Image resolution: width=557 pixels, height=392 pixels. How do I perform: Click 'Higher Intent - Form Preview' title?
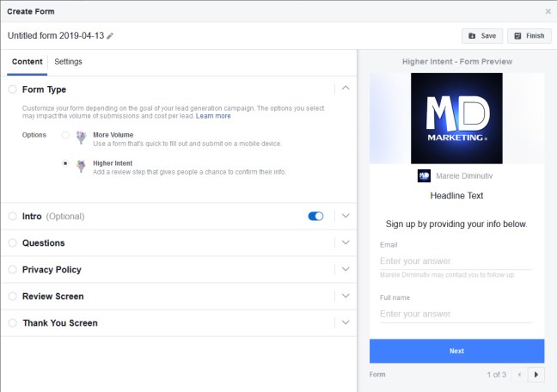pos(457,62)
